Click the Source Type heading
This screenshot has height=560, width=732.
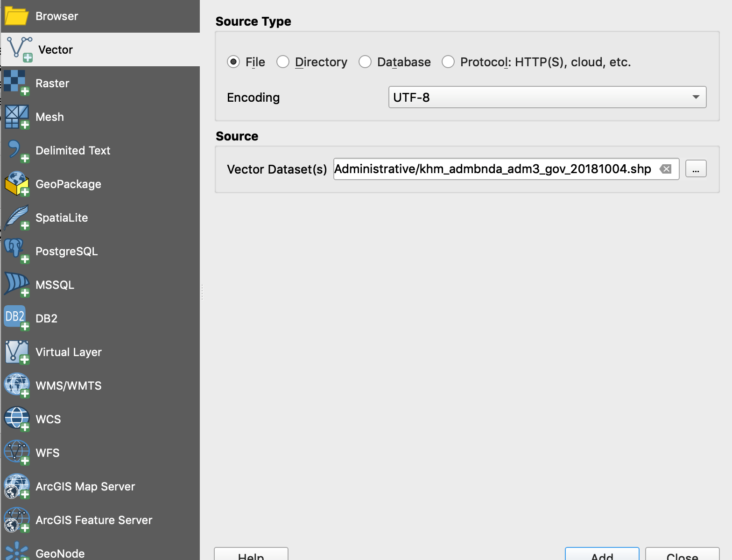[x=253, y=21]
